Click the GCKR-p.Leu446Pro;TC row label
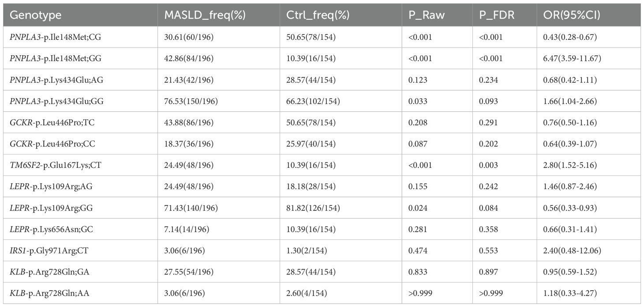The height and width of the screenshot is (307, 644). pyautogui.click(x=52, y=122)
